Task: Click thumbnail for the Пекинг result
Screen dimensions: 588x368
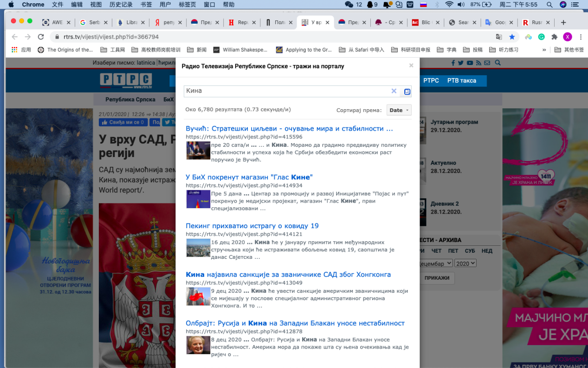Action: pyautogui.click(x=198, y=248)
